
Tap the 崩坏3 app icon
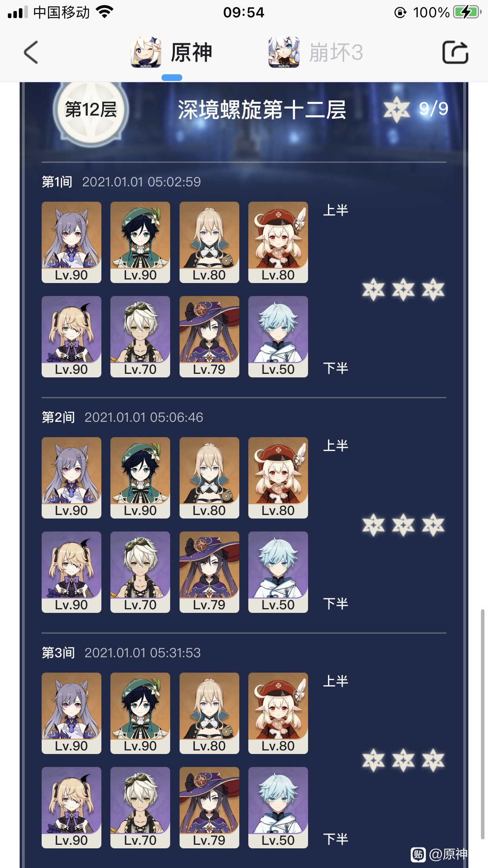coord(284,52)
